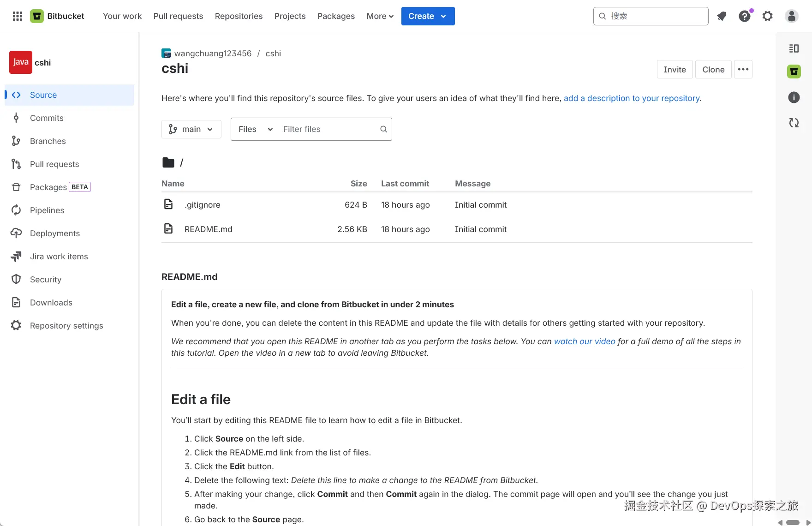Click the sync arrows icon in right sidebar
The width and height of the screenshot is (812, 526).
pos(794,123)
